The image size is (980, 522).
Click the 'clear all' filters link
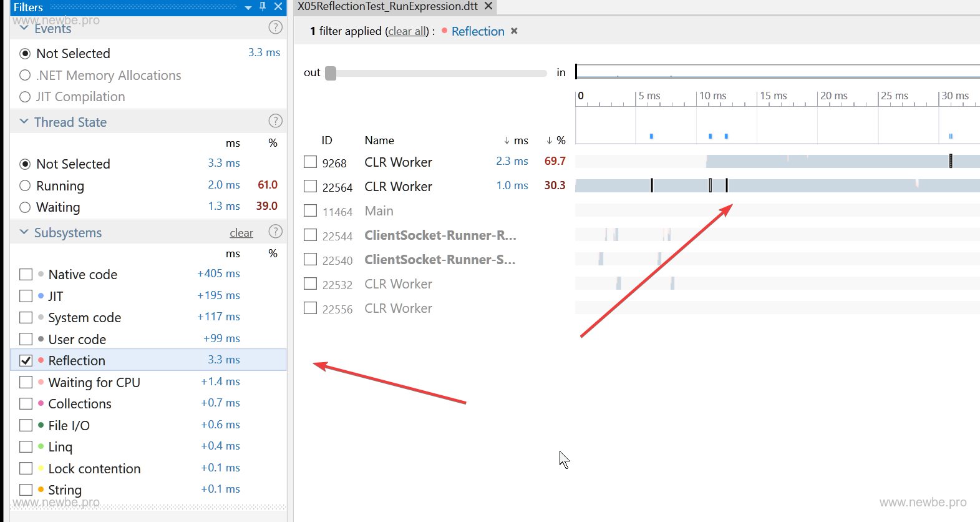point(407,31)
